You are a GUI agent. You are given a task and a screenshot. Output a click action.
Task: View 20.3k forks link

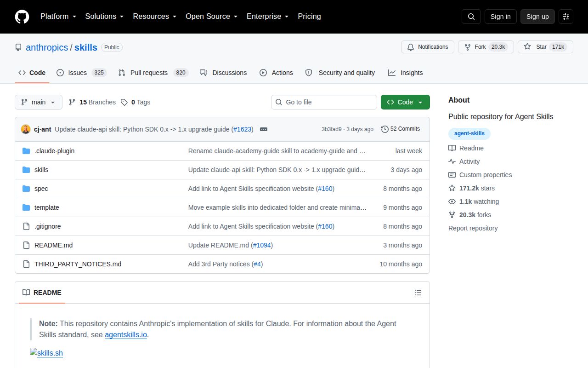click(470, 215)
